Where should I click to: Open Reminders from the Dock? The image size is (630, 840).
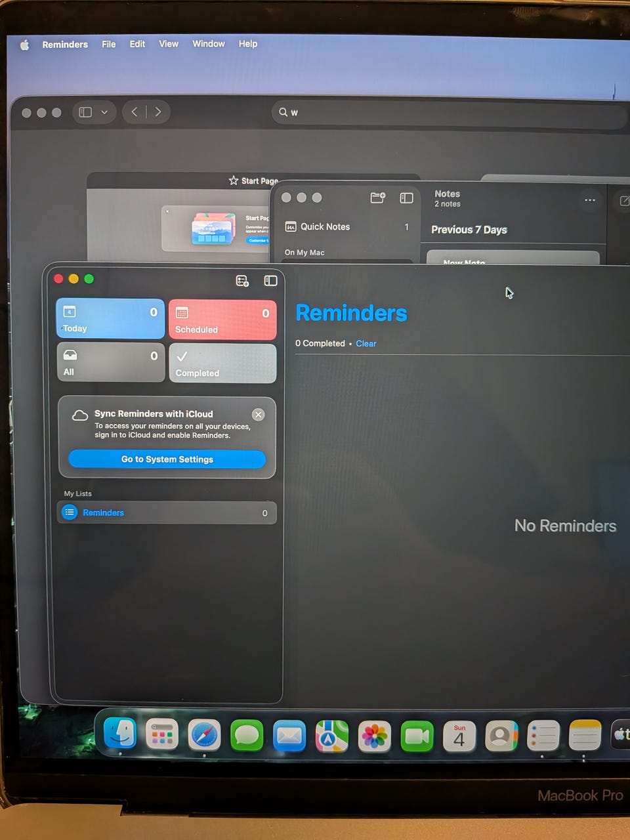pos(543,736)
